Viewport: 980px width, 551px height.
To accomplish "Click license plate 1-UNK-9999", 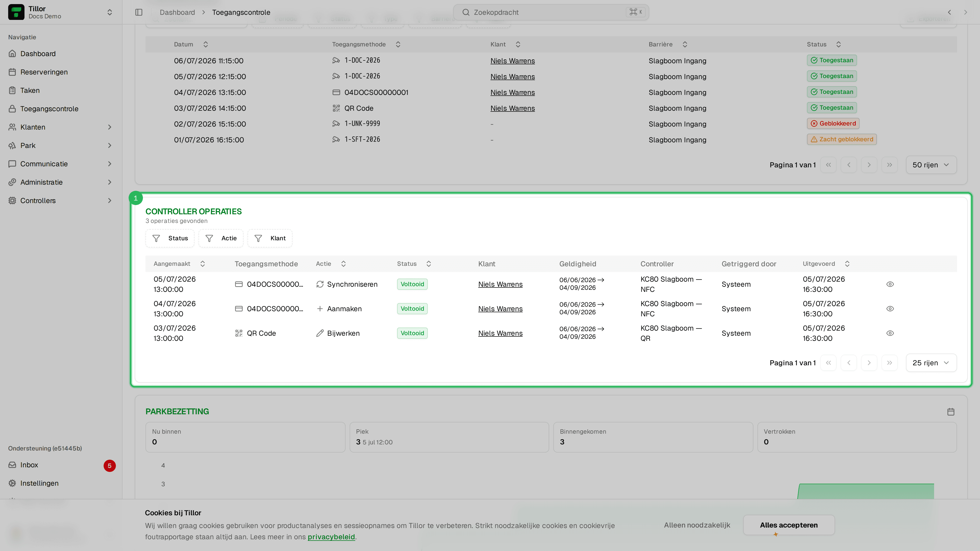I will (x=362, y=123).
